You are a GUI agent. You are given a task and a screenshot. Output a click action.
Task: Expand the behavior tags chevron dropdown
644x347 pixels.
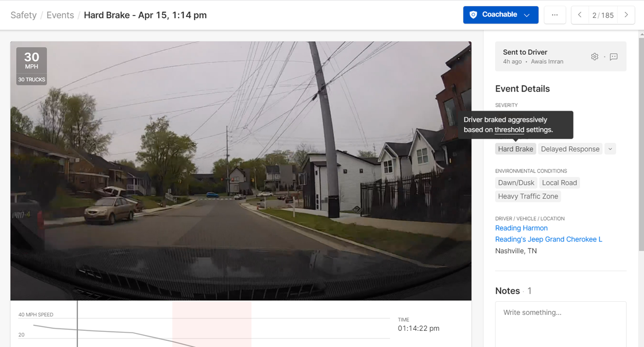coord(610,149)
